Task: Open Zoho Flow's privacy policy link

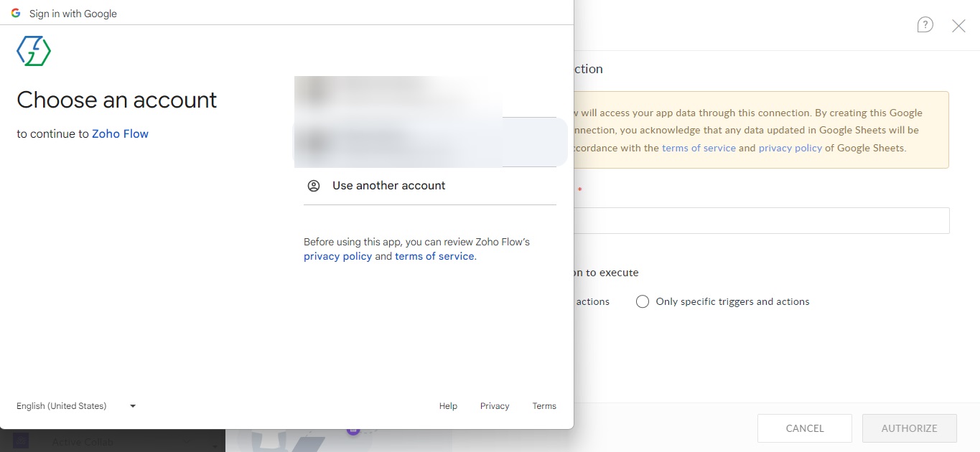Action: (x=337, y=256)
